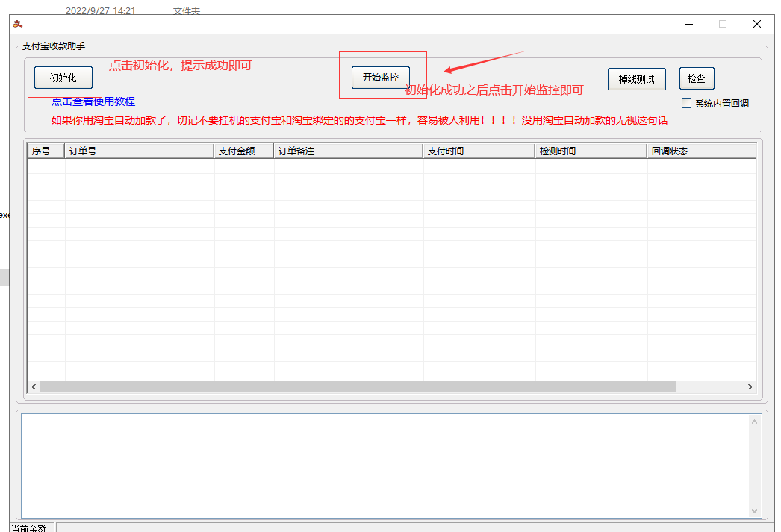This screenshot has height=532, width=781.
Task: Click the log area's scroll up arrow
Action: 754,422
